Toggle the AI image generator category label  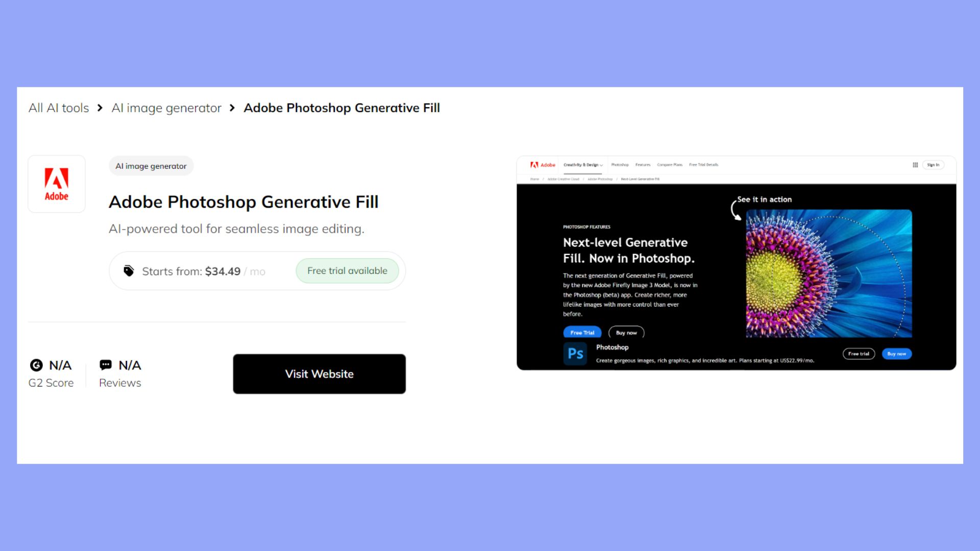coord(151,165)
